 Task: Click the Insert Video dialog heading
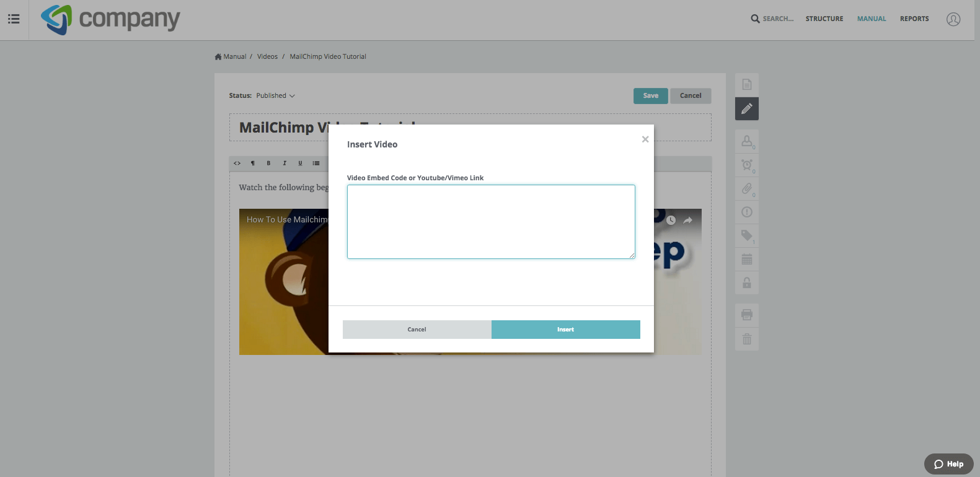(372, 144)
